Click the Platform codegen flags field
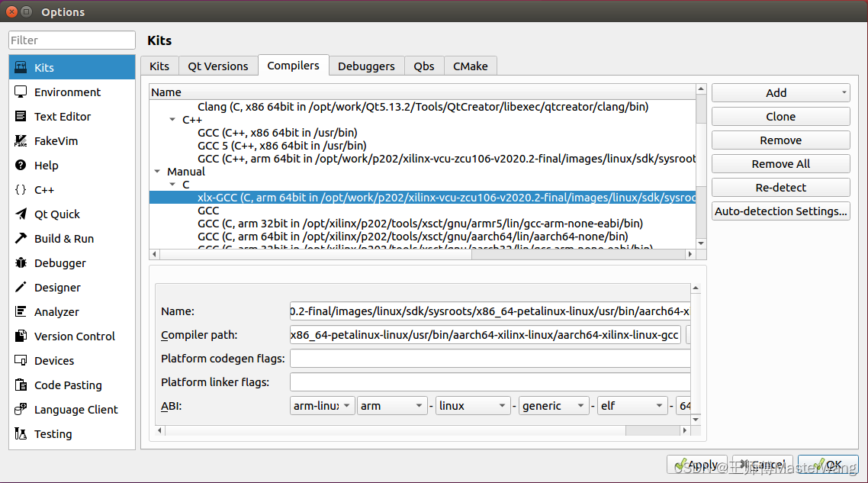This screenshot has height=483, width=868. pyautogui.click(x=490, y=359)
